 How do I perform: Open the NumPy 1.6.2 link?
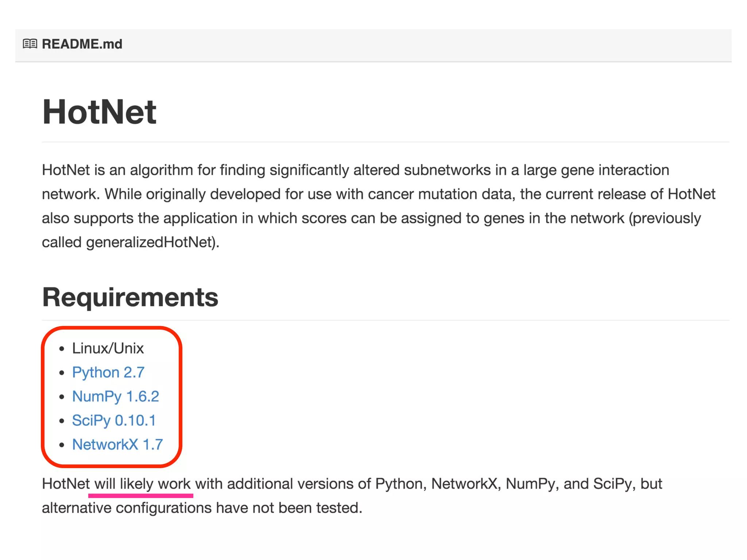[x=116, y=396]
